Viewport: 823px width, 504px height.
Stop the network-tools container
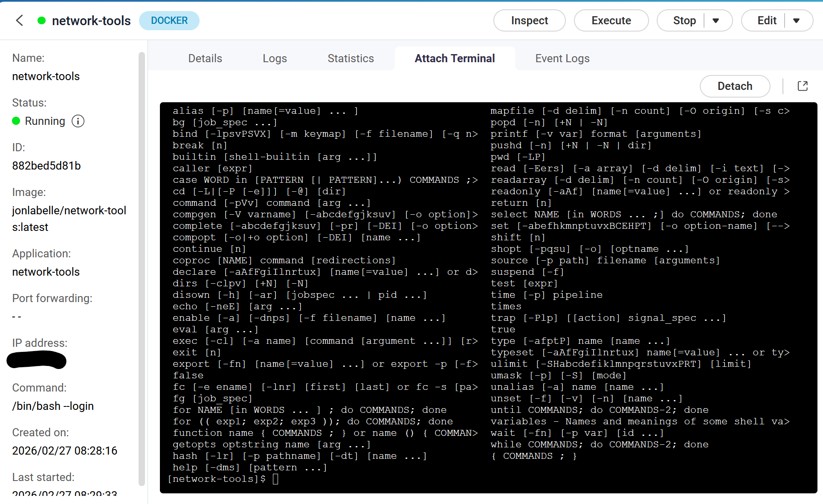click(x=684, y=20)
